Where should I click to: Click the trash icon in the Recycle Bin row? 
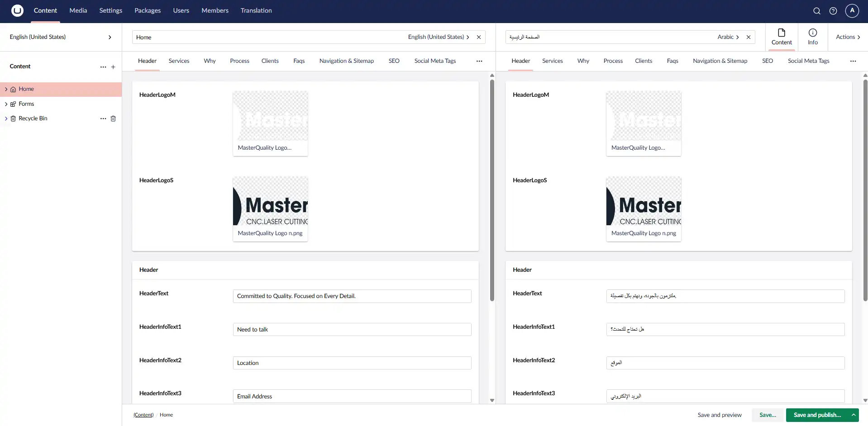(113, 118)
